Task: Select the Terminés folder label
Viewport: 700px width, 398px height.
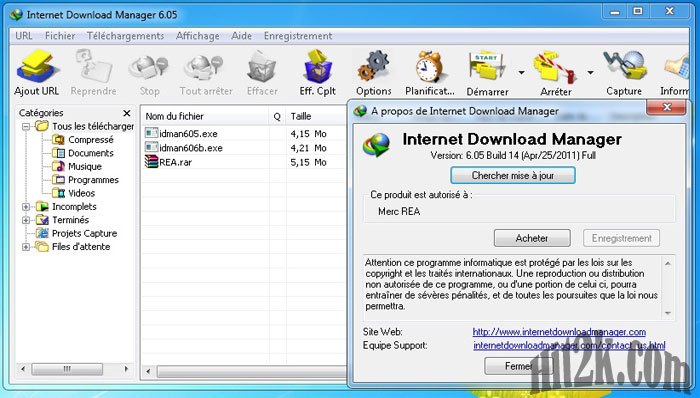Action: coord(70,220)
